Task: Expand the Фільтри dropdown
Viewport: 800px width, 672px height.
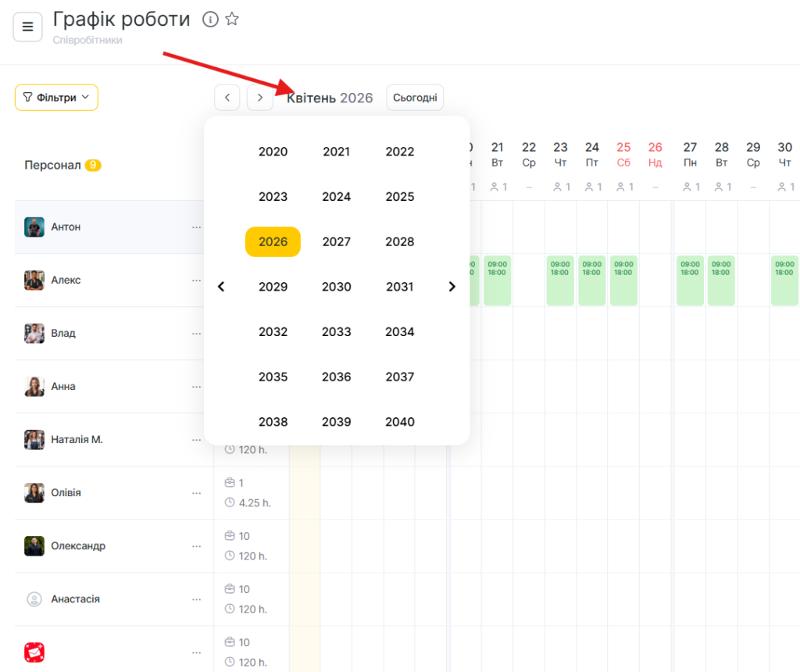Action: pos(56,98)
